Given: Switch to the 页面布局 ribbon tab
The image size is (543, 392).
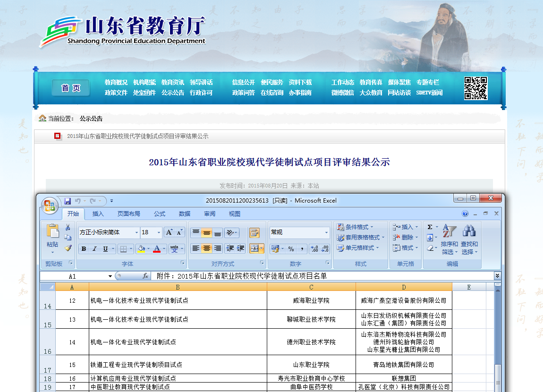Looking at the screenshot, I should click(x=128, y=214).
